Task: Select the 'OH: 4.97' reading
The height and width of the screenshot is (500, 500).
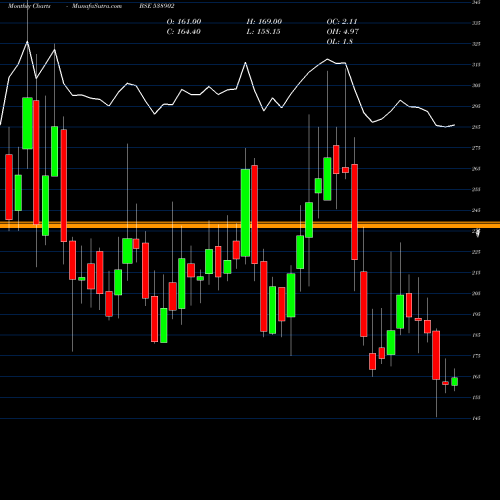Action: pyautogui.click(x=343, y=32)
